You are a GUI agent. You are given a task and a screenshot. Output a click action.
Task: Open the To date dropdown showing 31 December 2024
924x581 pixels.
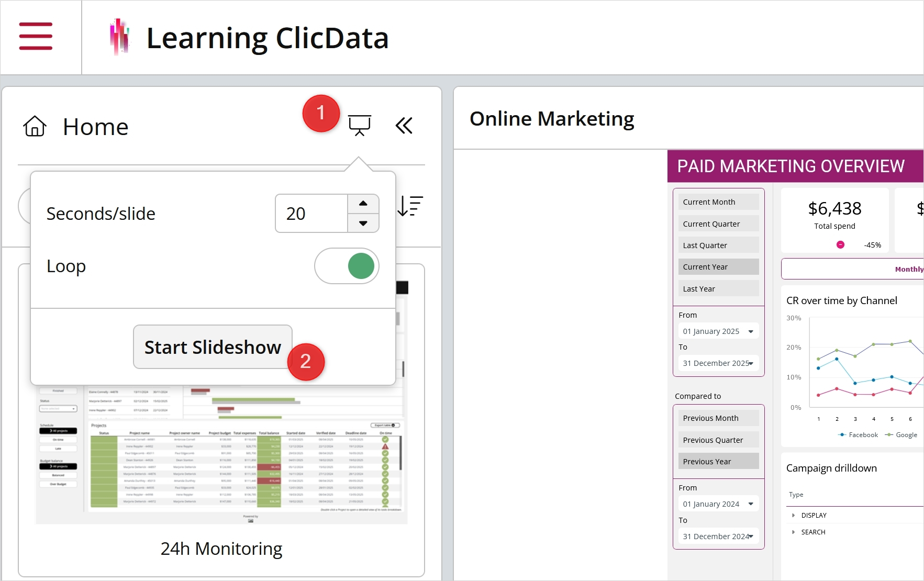coord(718,536)
